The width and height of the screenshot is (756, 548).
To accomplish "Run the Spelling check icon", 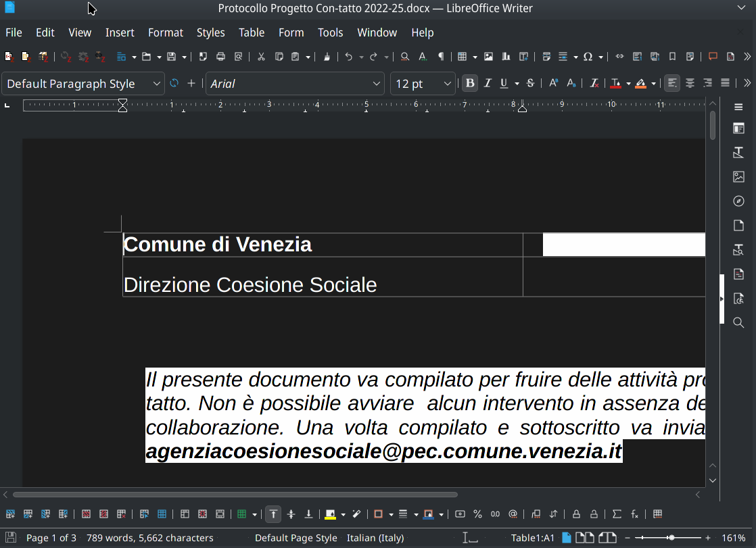I will pyautogui.click(x=423, y=57).
